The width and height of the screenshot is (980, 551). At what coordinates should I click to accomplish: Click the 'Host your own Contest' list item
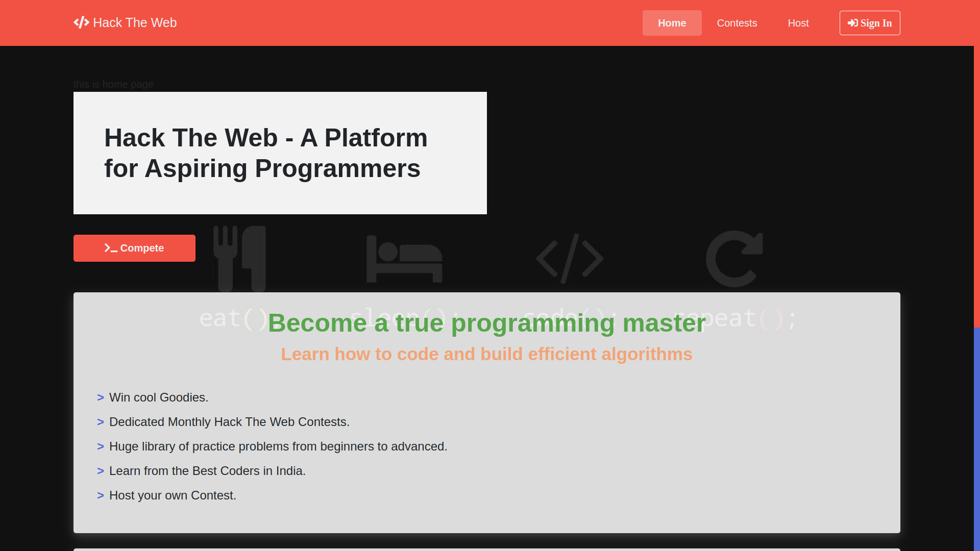[x=173, y=495]
